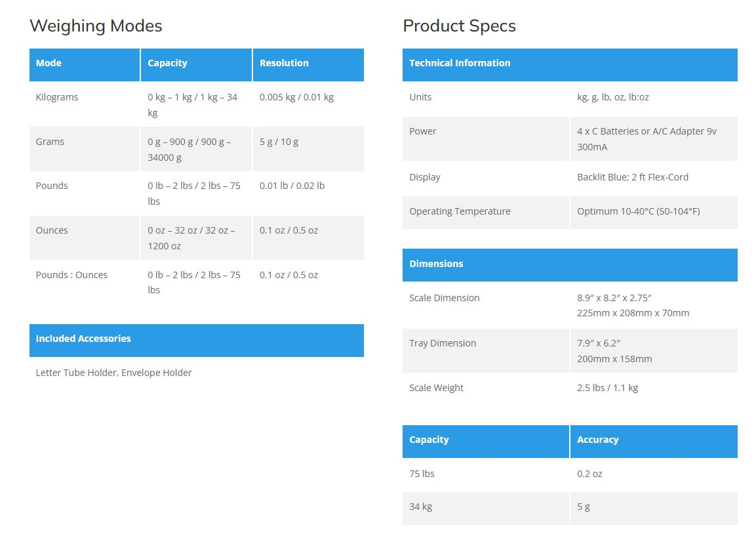The image size is (756, 542).
Task: Click the Technical Information table header
Action: (x=460, y=63)
